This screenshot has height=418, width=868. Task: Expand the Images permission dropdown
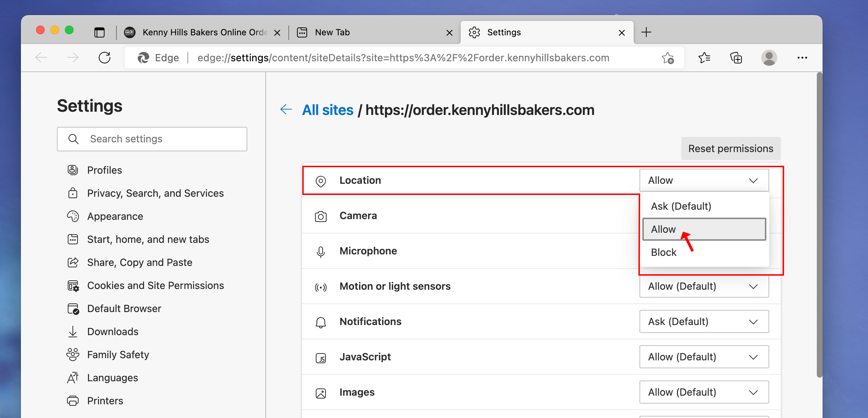(704, 392)
